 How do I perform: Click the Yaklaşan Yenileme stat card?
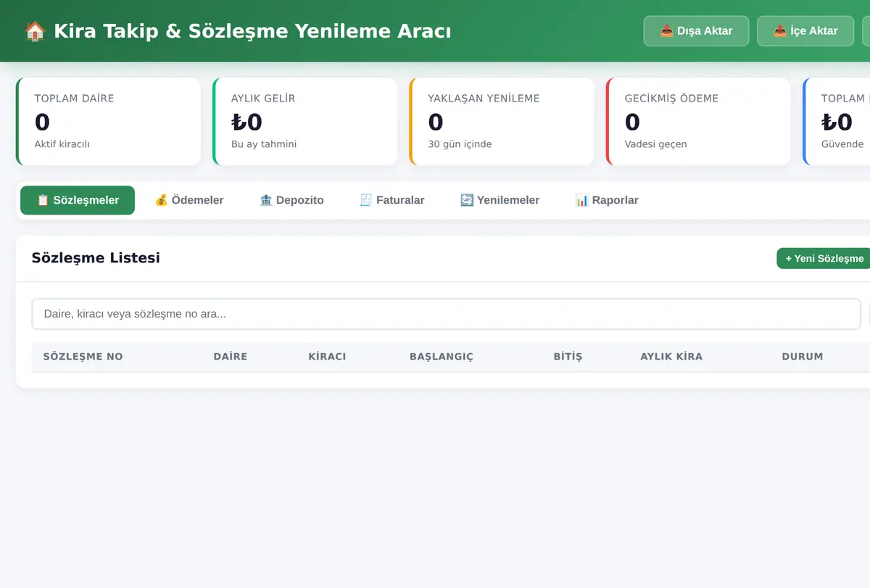tap(502, 121)
